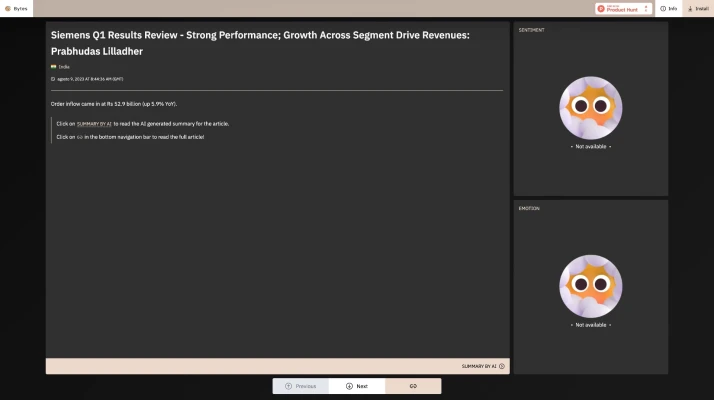Click the calendar icon beside the date
This screenshot has height=400, width=714.
(53, 79)
